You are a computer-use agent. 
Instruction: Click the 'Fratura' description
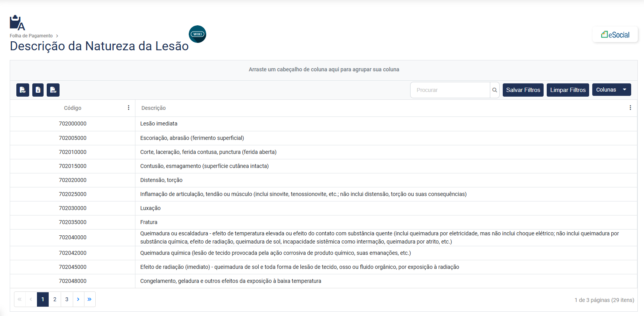tap(149, 222)
